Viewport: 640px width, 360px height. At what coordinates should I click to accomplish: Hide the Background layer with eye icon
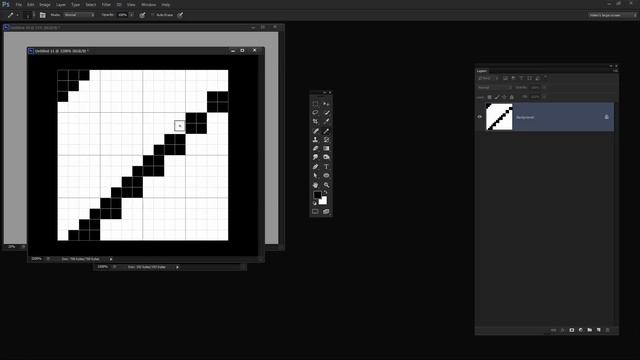pos(480,117)
